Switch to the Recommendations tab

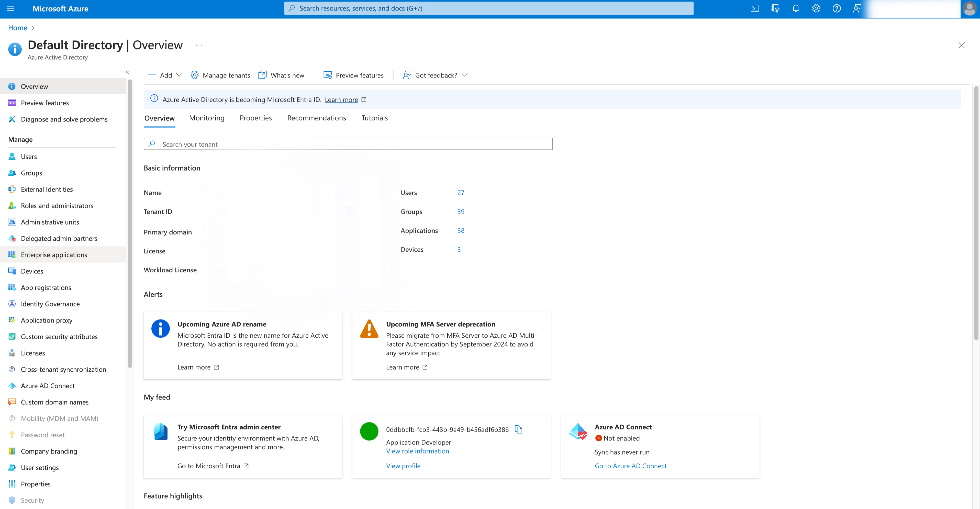[x=317, y=118]
